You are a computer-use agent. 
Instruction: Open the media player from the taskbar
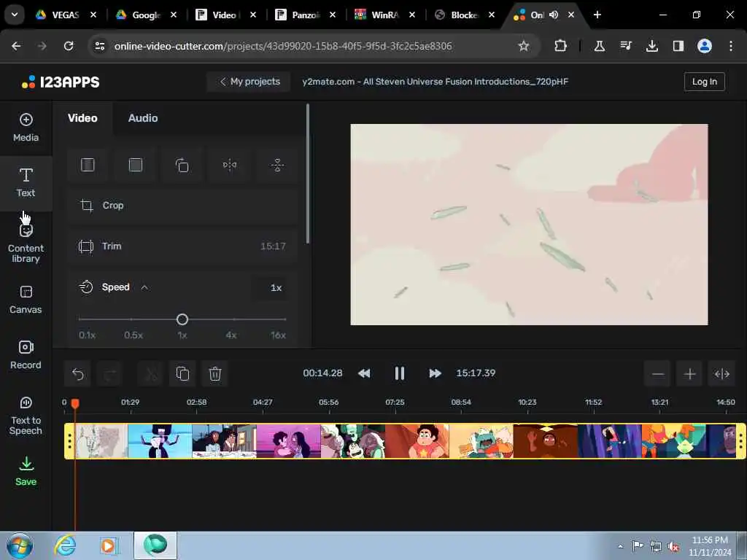coord(109,545)
